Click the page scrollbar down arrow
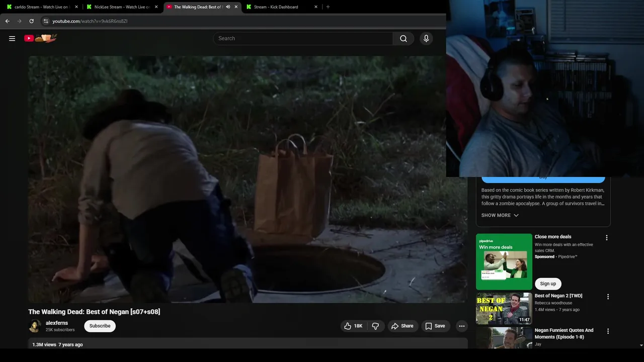This screenshot has width=644, height=362. coord(640,345)
